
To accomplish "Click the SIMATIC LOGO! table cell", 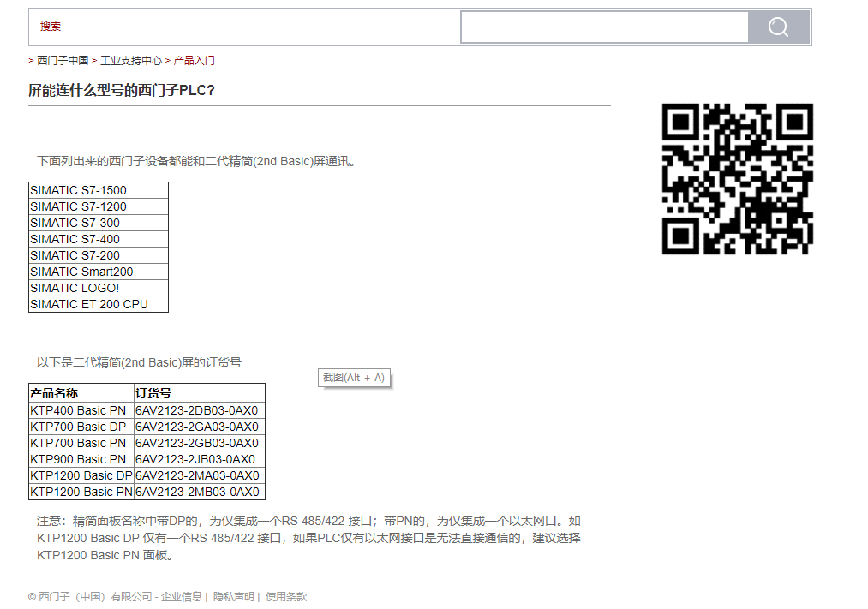I will [x=98, y=288].
